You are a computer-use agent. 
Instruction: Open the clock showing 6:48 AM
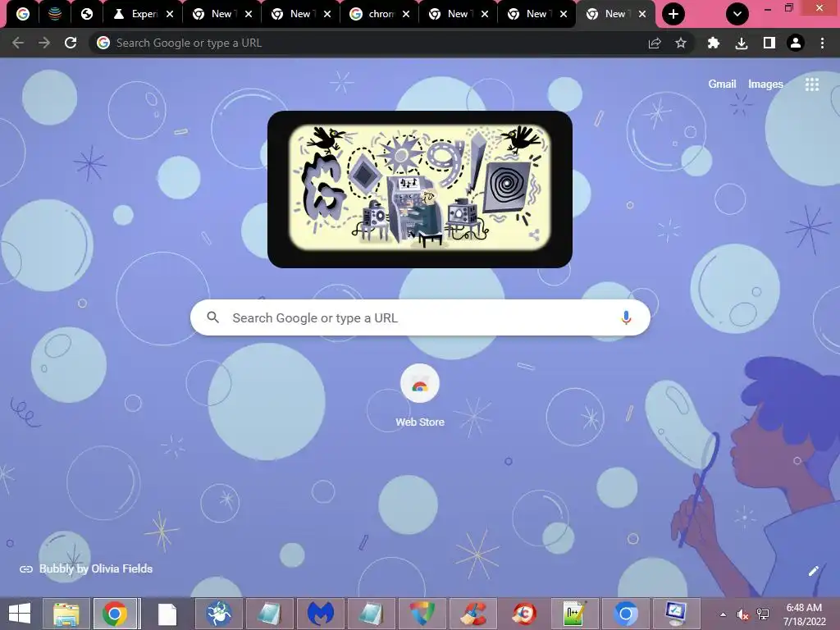(x=804, y=614)
